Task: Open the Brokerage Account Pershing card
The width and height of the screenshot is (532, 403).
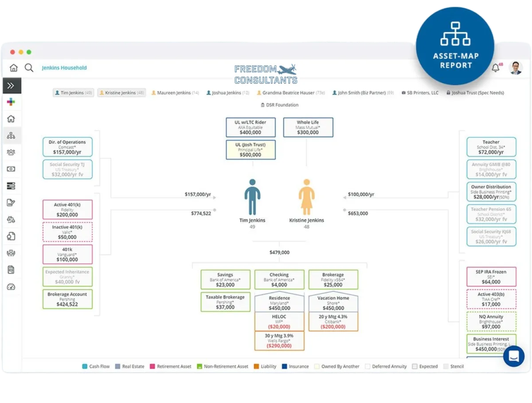Action: [x=67, y=299]
